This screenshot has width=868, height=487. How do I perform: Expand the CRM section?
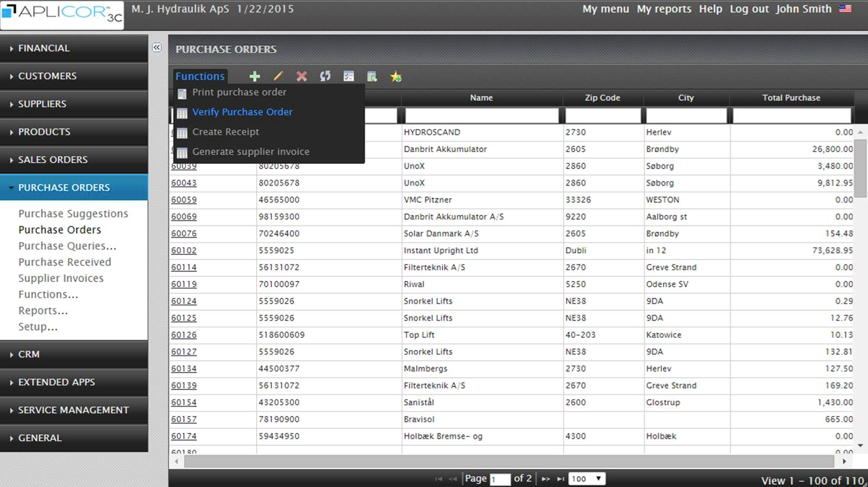(73, 354)
